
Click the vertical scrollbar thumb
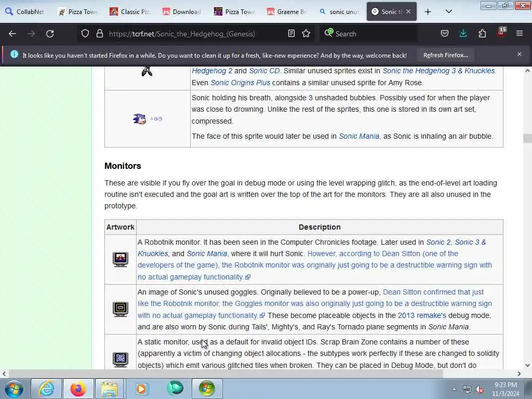(x=527, y=138)
